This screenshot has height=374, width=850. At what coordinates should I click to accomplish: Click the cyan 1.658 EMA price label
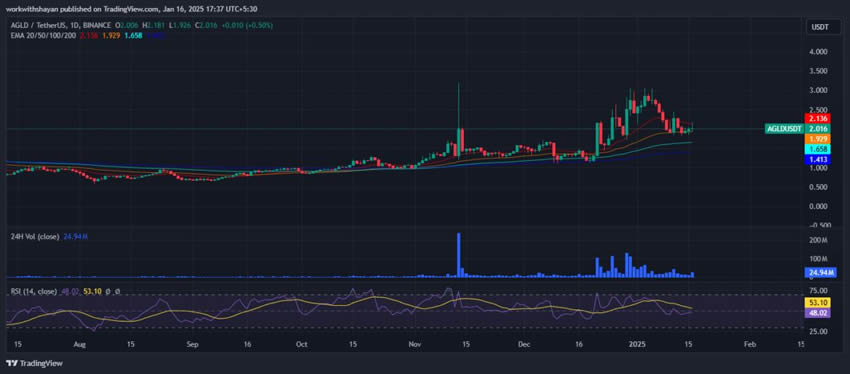[x=817, y=149]
